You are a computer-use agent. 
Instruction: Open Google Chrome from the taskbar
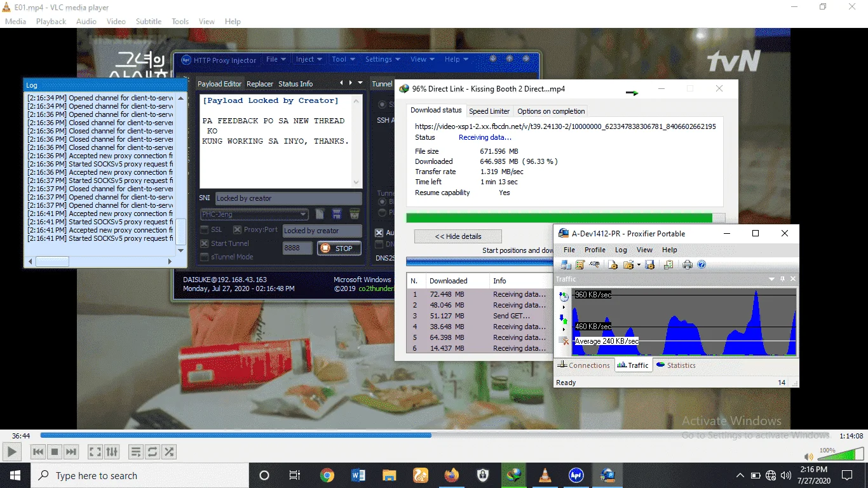tap(327, 475)
